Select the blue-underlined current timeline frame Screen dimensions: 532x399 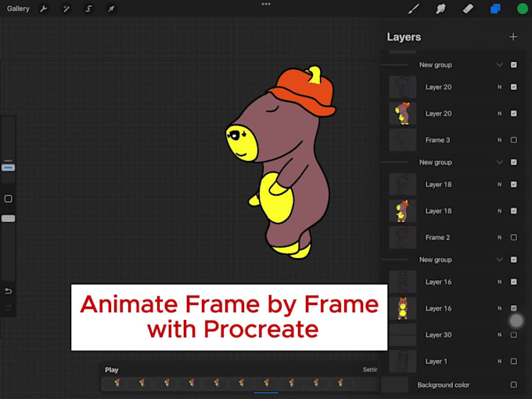pos(266,383)
